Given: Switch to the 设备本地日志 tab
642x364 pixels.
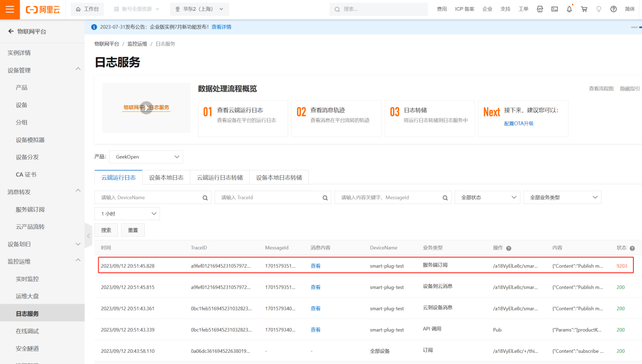Looking at the screenshot, I should click(x=166, y=178).
